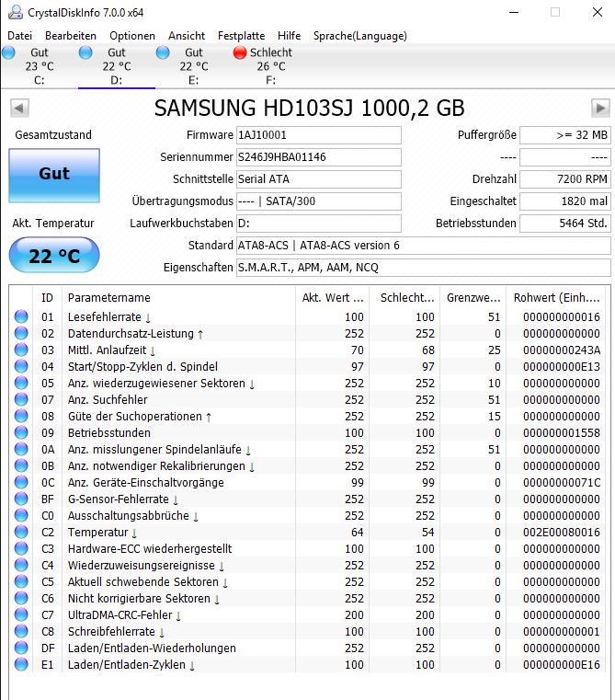Click status orb for Schreibfehlerrate row
The height and width of the screenshot is (700, 615).
coord(21,631)
